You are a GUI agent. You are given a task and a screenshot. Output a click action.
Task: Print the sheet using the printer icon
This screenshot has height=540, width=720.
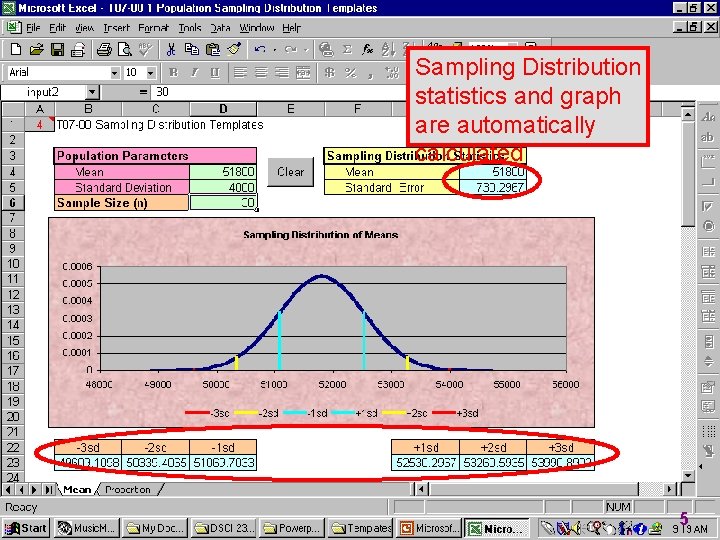pos(104,49)
